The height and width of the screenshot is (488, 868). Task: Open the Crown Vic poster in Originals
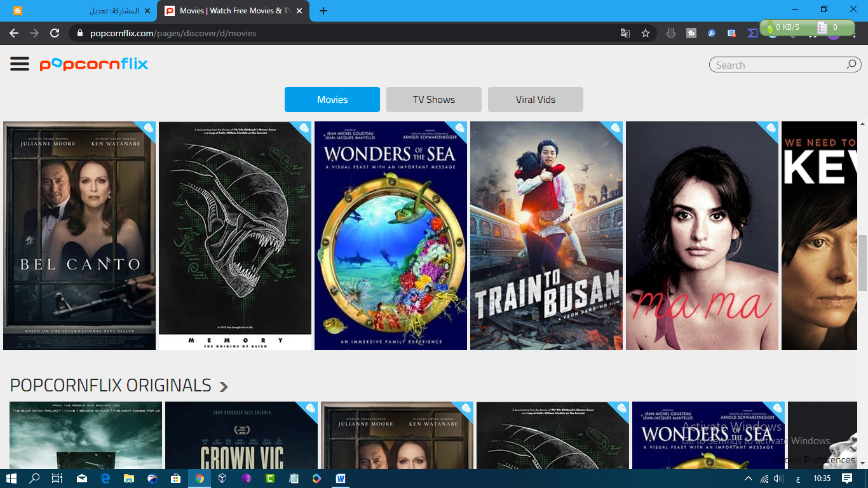click(x=241, y=435)
